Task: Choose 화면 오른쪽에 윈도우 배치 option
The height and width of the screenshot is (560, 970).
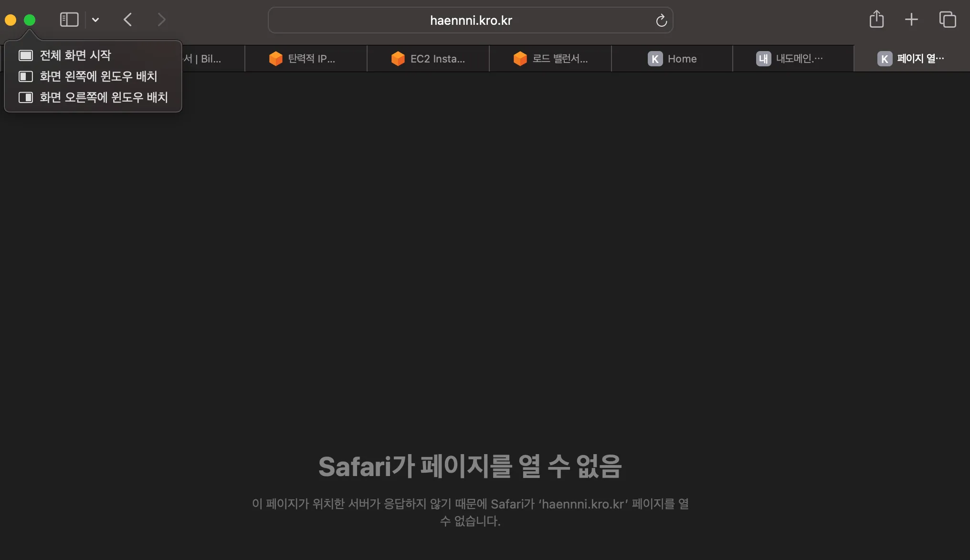Action: 103,97
